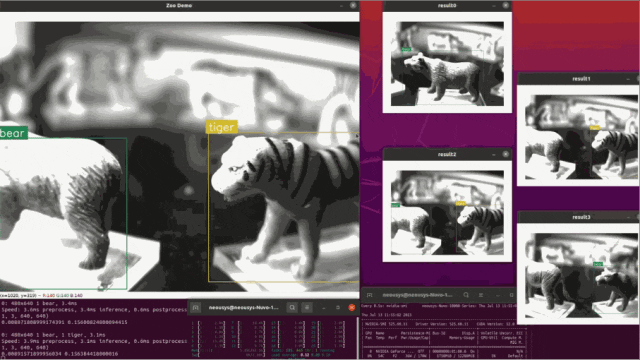The height and width of the screenshot is (360, 640).
Task: Click the result0 bear preview image
Action: tap(447, 64)
